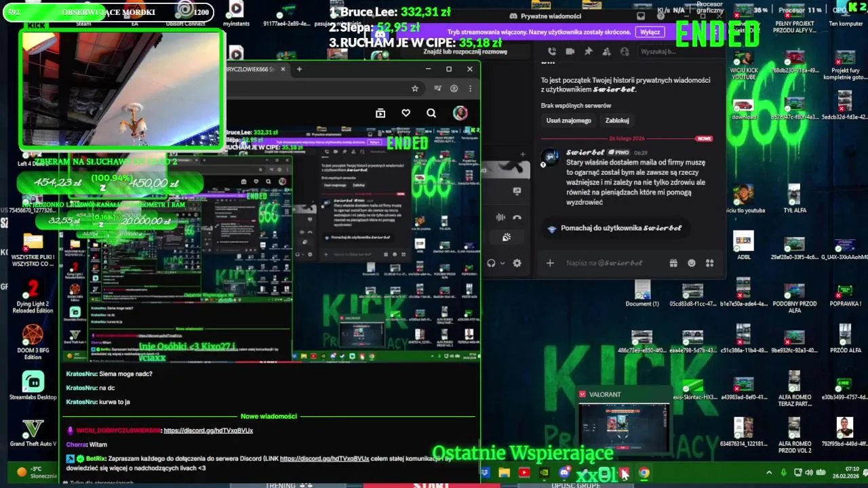Open Streamlabs Desktop shortcut
The image size is (868, 488).
[x=33, y=386]
